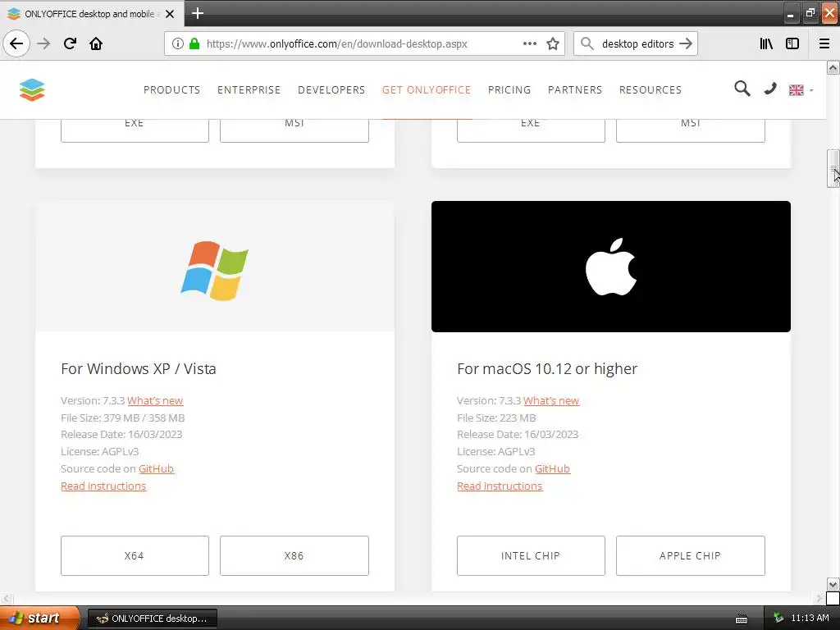This screenshot has width=840, height=630.
Task: Click the search magnifier in search box
Action: [587, 43]
